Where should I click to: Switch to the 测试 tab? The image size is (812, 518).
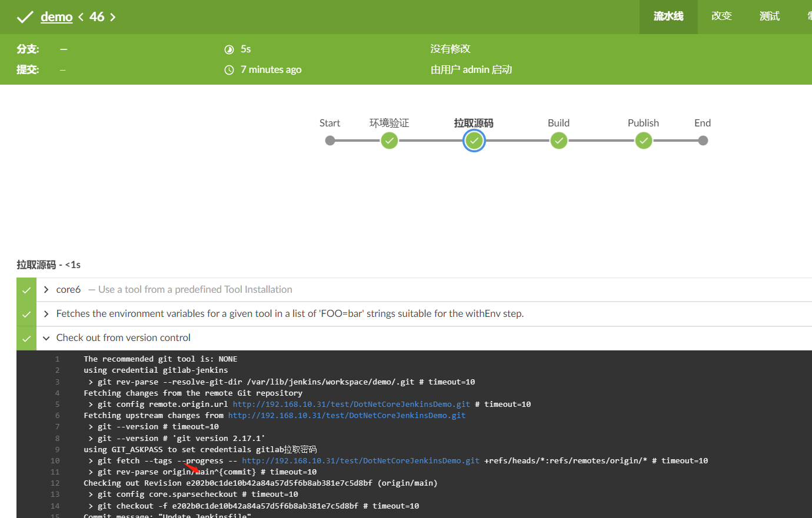coord(770,16)
